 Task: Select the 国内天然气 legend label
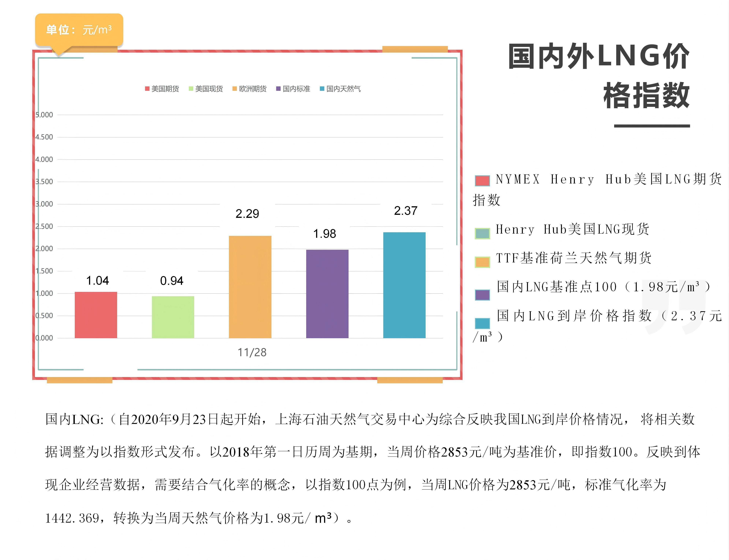tap(343, 89)
